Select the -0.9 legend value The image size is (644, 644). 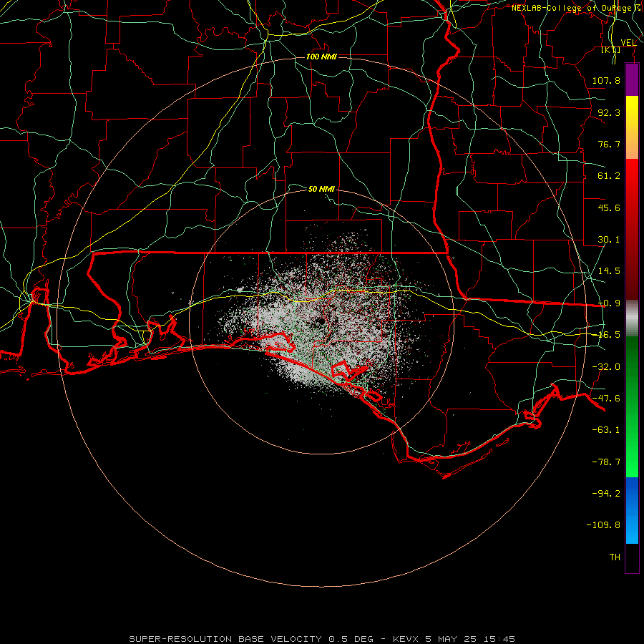click(x=609, y=303)
